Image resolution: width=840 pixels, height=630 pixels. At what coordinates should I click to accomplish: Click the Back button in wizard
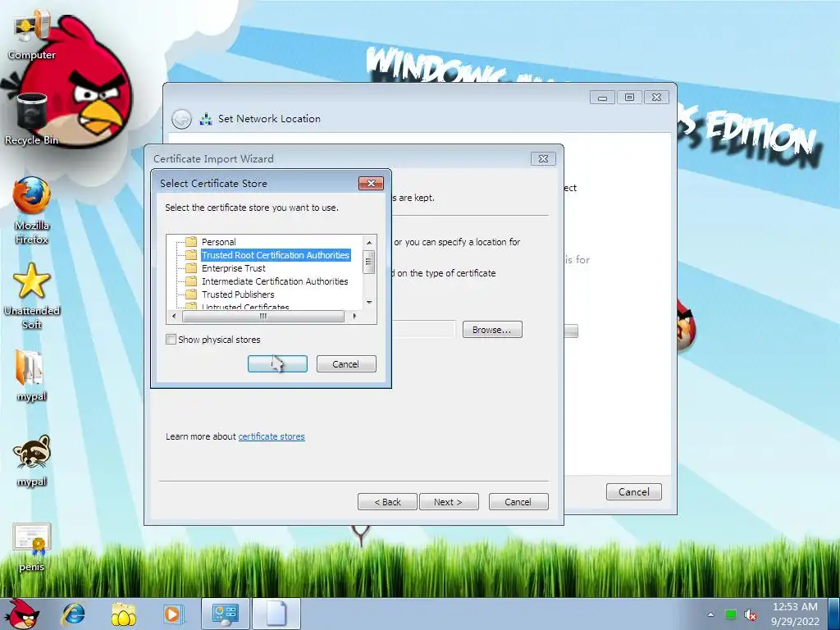click(x=387, y=502)
